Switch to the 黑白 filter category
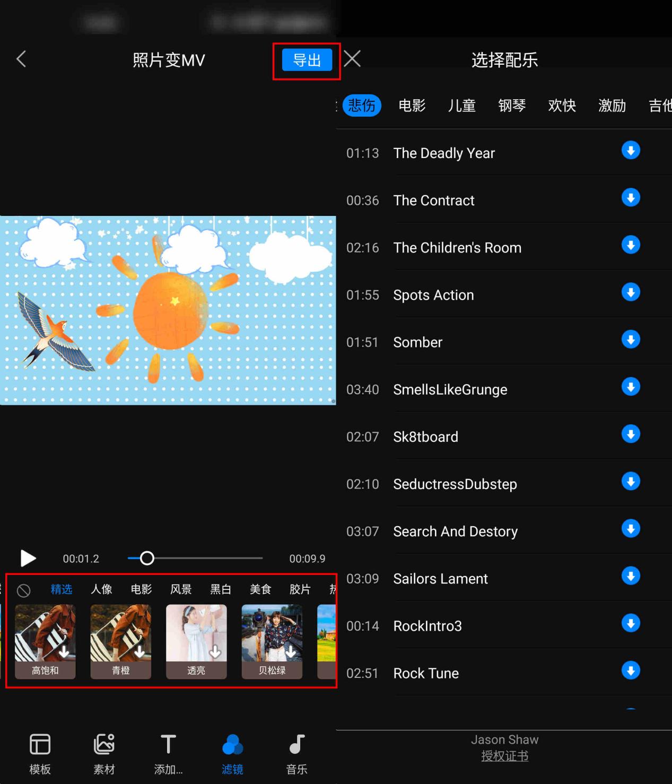This screenshot has width=672, height=784. [221, 589]
